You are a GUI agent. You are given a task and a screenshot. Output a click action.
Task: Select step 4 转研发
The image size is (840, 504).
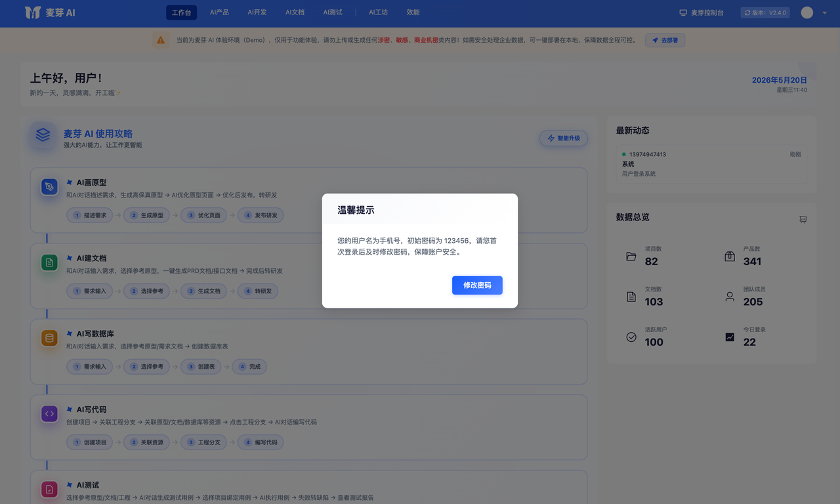coord(258,291)
